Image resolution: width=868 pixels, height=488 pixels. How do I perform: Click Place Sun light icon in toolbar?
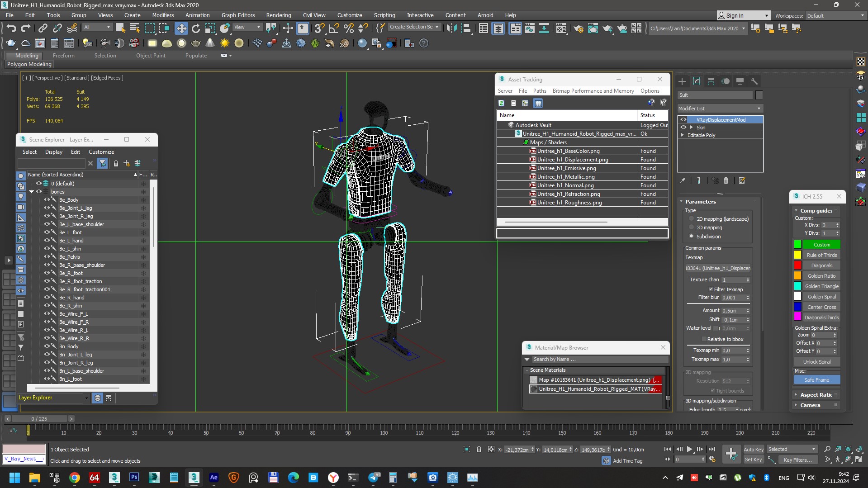click(224, 43)
